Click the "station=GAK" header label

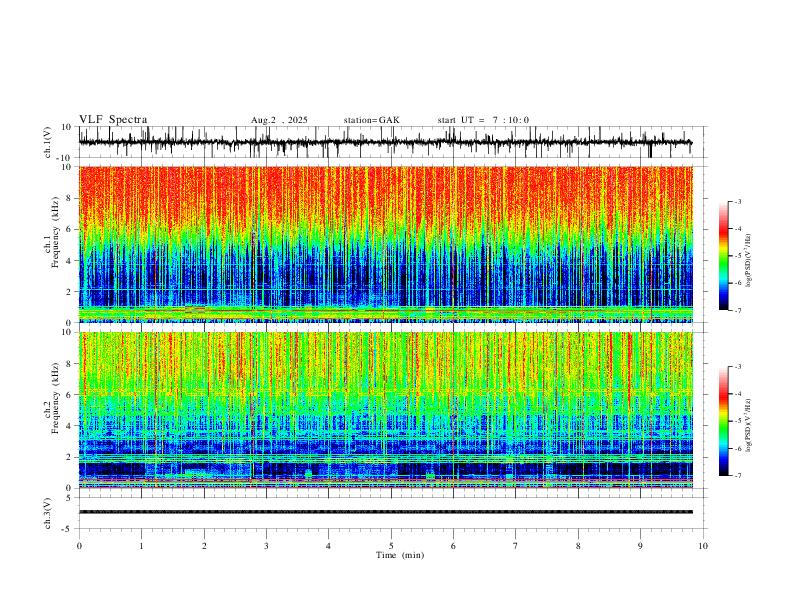coord(371,120)
